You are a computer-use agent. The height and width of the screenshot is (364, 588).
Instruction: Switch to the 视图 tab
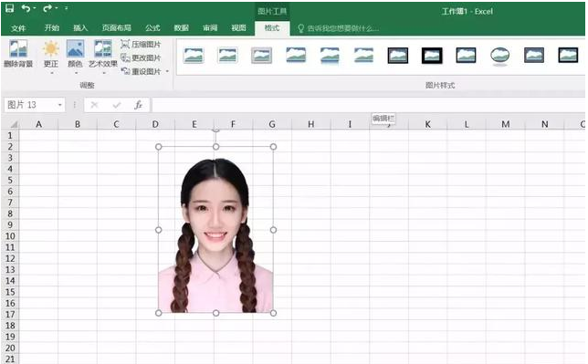pos(238,27)
